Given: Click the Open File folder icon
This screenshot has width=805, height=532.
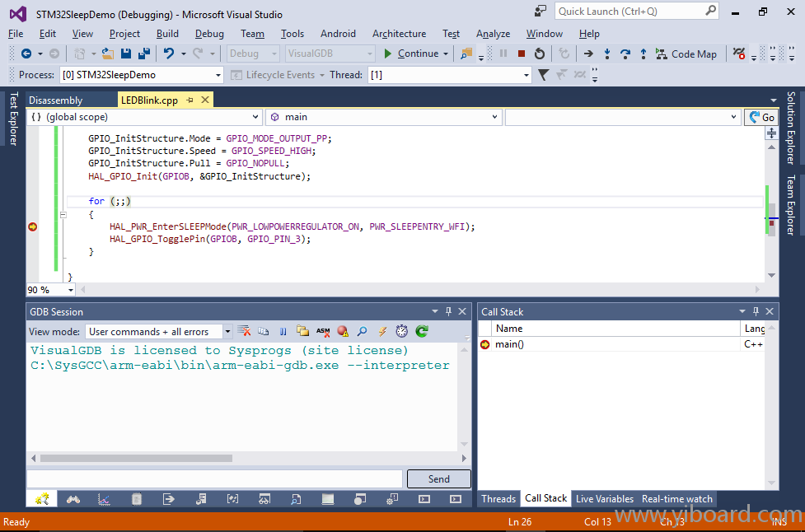Looking at the screenshot, I should pyautogui.click(x=108, y=54).
